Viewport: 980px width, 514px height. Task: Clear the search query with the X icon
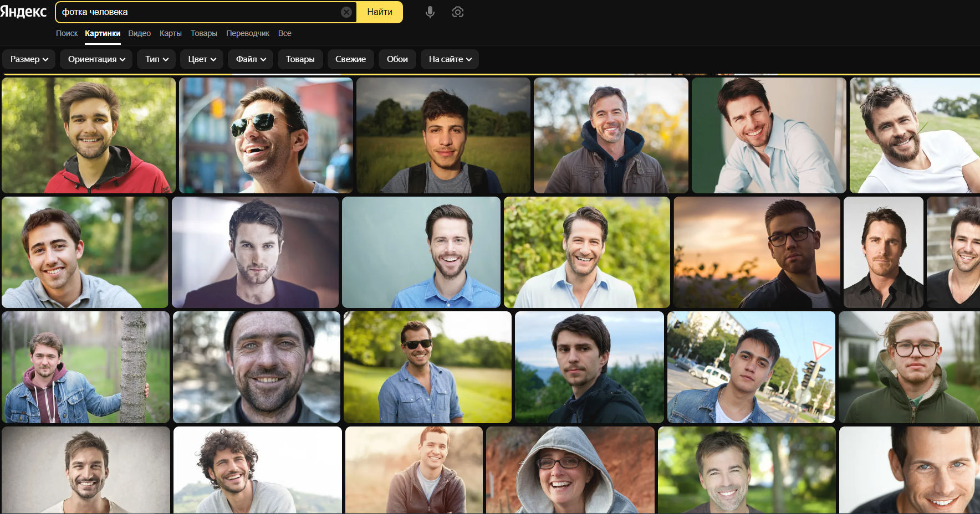pos(346,12)
